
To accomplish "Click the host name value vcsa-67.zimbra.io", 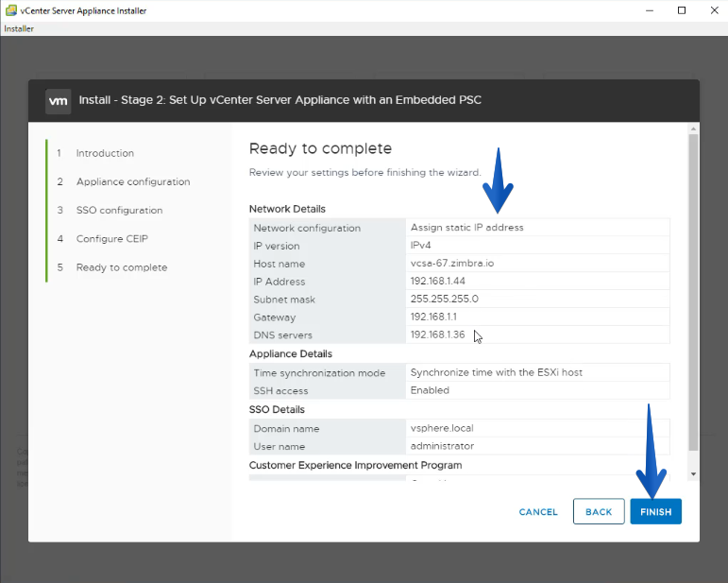I will pos(452,263).
